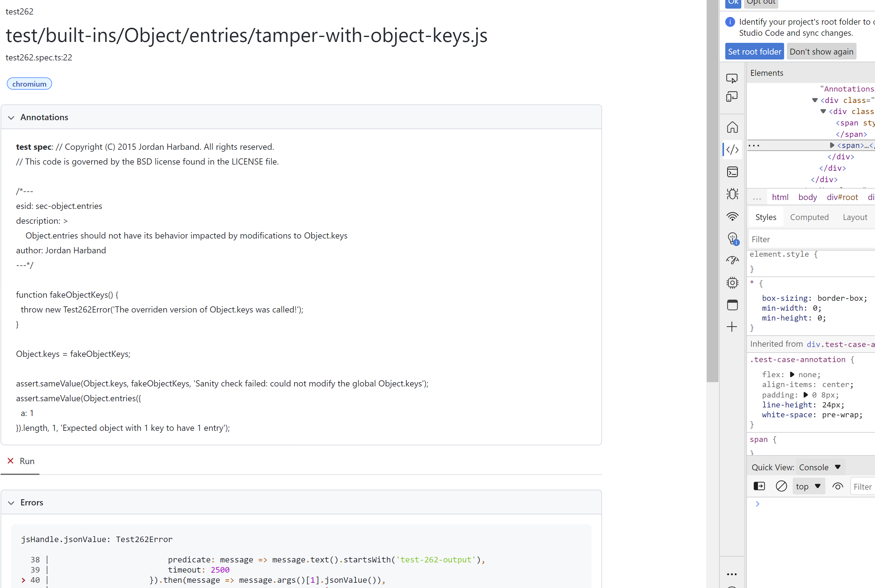The image size is (875, 588).
Task: Collapse the Annotations section
Action: click(11, 117)
